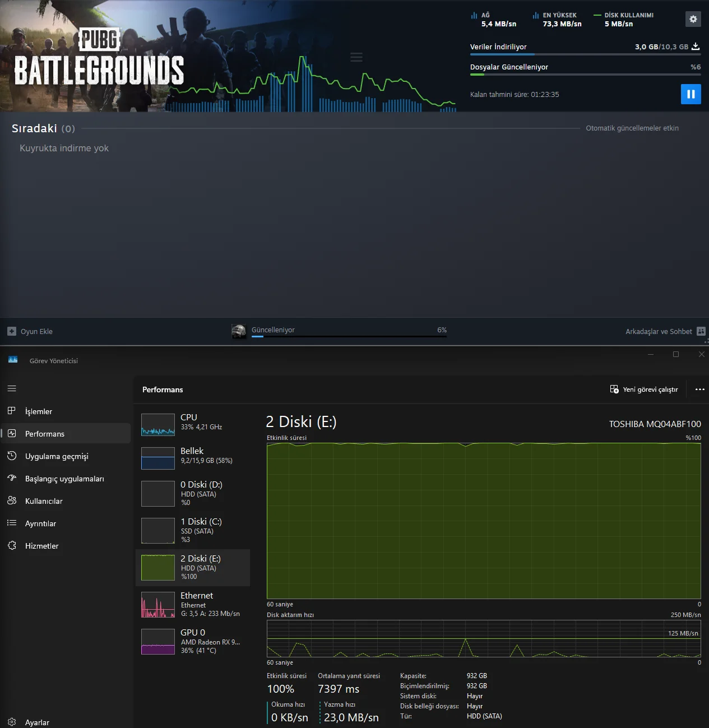The width and height of the screenshot is (709, 728).
Task: Click the Performans pulse icon
Action: 11,433
